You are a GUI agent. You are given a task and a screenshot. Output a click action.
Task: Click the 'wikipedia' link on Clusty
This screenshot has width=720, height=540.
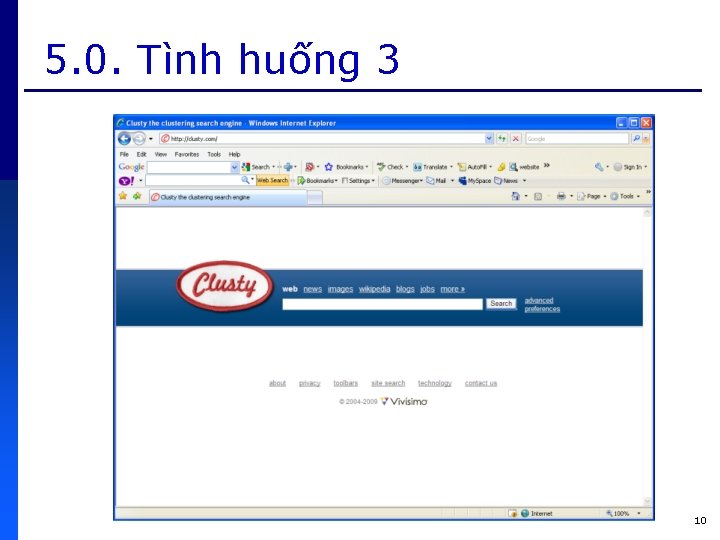click(x=374, y=289)
